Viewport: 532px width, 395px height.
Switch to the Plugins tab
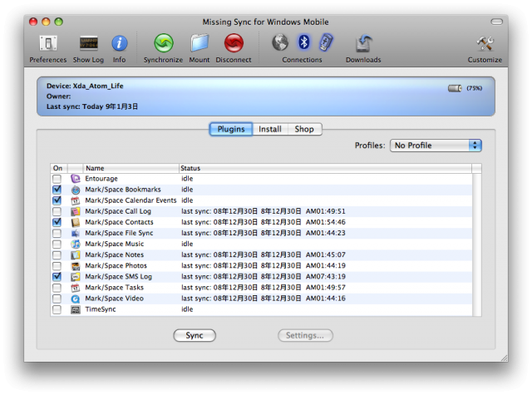(231, 129)
